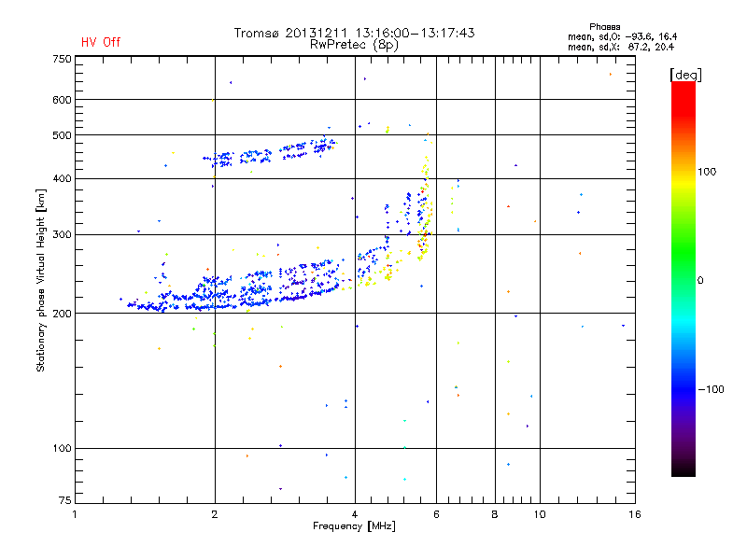Click the 'Frequency [MHz]' axis title

[x=354, y=526]
